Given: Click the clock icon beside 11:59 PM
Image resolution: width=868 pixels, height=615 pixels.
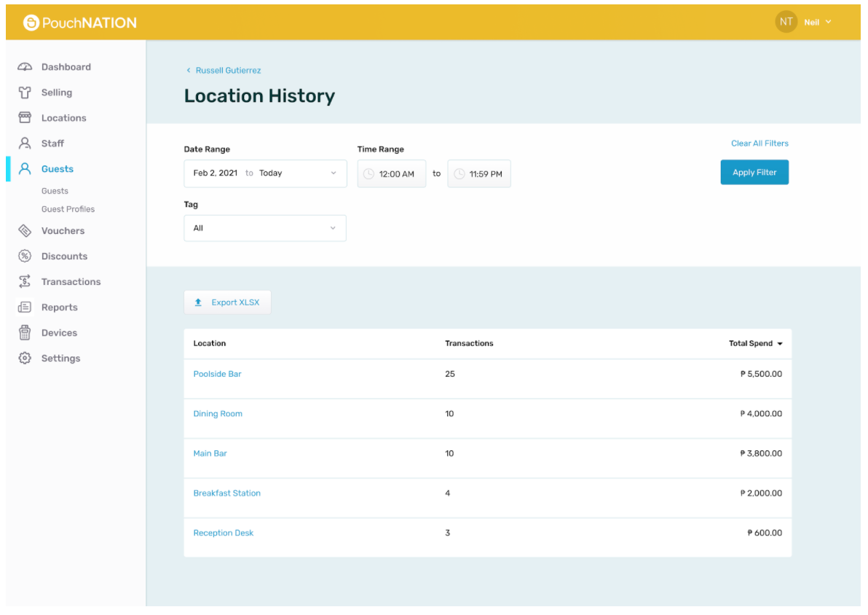Looking at the screenshot, I should (x=459, y=174).
